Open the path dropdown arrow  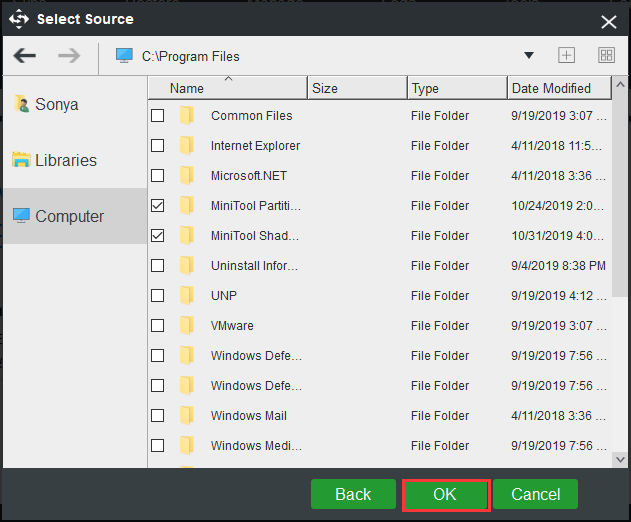click(529, 56)
